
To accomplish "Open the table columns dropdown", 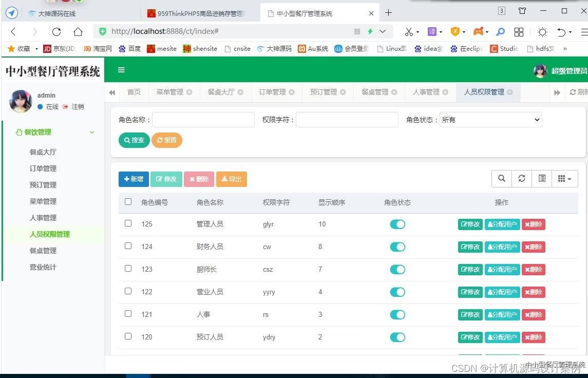I will point(565,179).
